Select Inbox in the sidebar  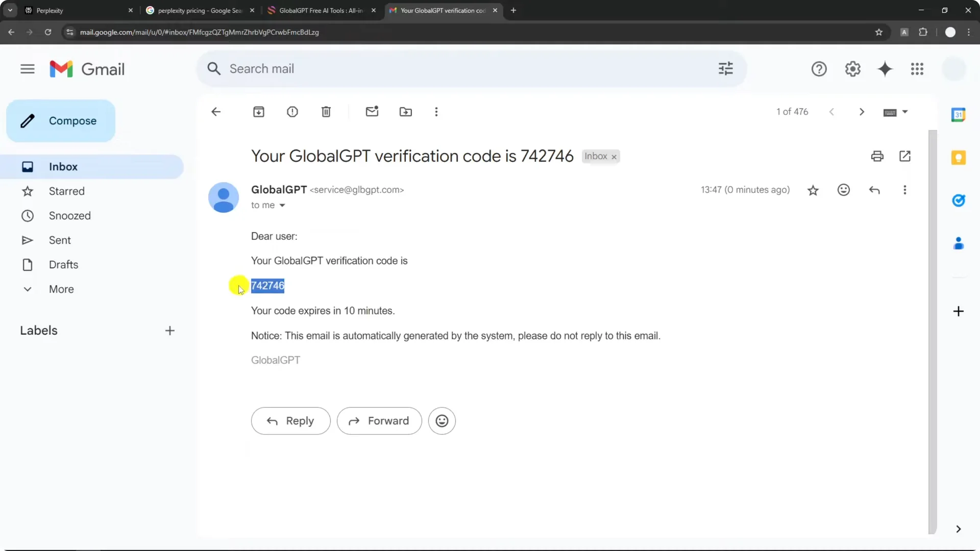pyautogui.click(x=63, y=166)
